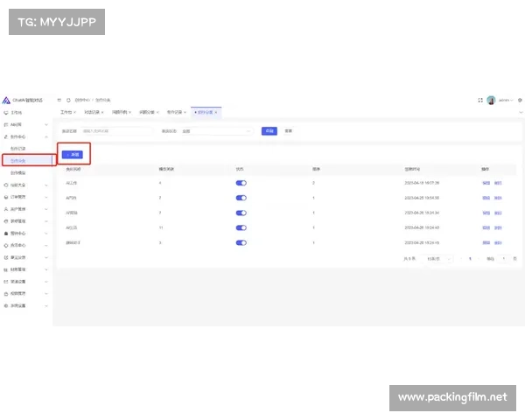Click the category name search input field
The image size is (525, 420).
tap(116, 131)
